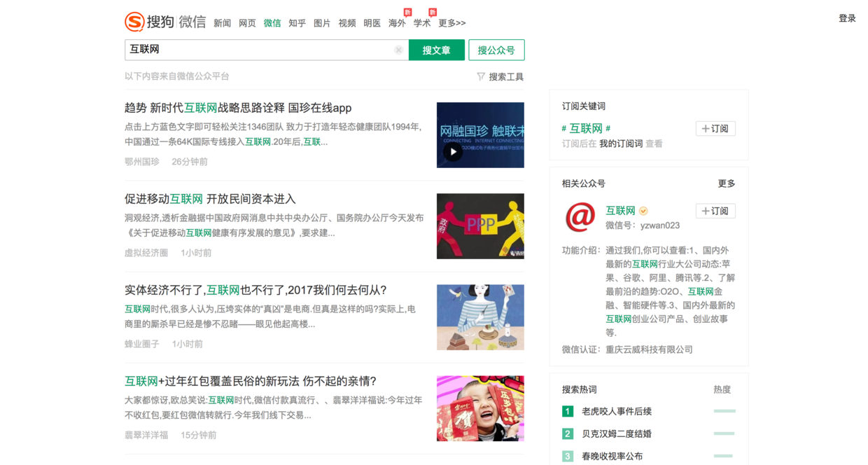Switch to 新闻 tab
The height and width of the screenshot is (465, 868).
click(222, 23)
